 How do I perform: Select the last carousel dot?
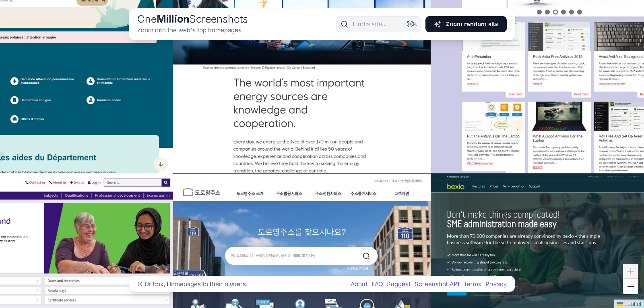click(580, 12)
